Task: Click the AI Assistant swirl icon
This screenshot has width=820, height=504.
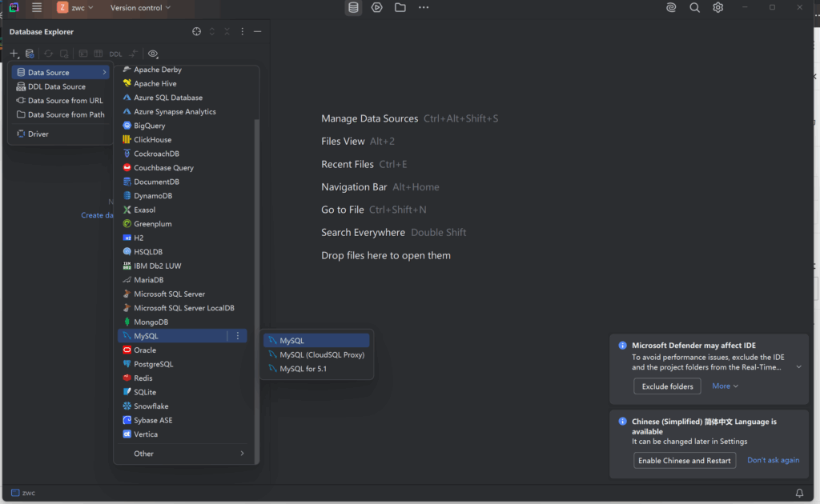Action: click(671, 7)
